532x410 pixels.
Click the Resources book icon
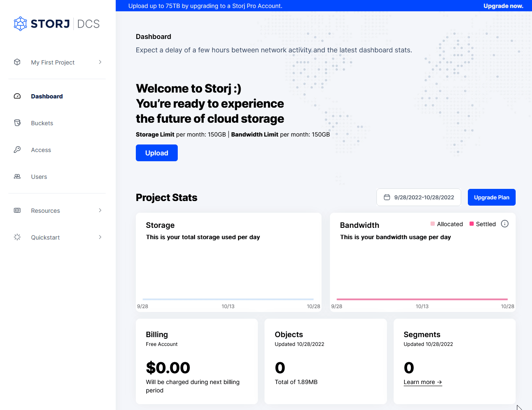tap(17, 210)
